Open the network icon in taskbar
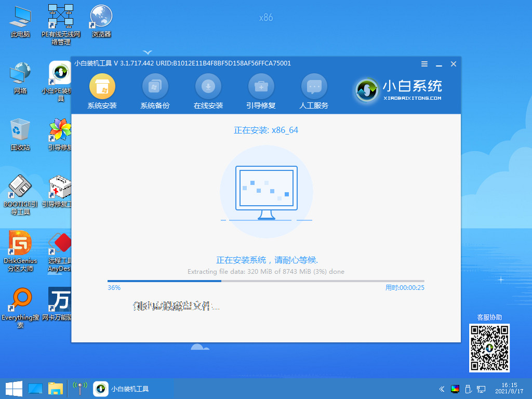532x399 pixels. click(79, 389)
